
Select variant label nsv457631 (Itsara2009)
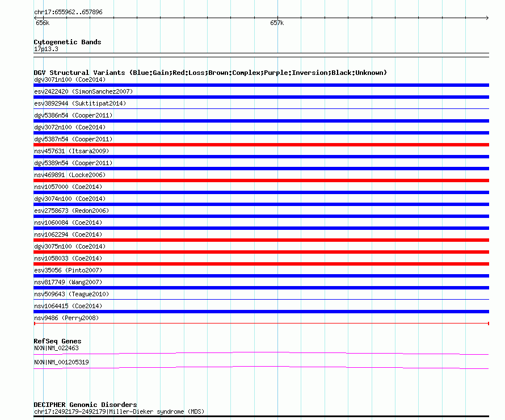pos(71,151)
